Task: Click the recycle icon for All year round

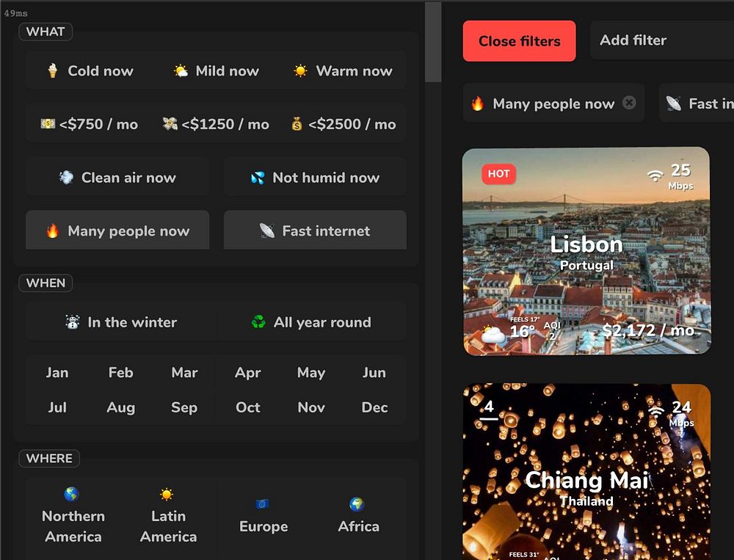Action: (x=258, y=322)
